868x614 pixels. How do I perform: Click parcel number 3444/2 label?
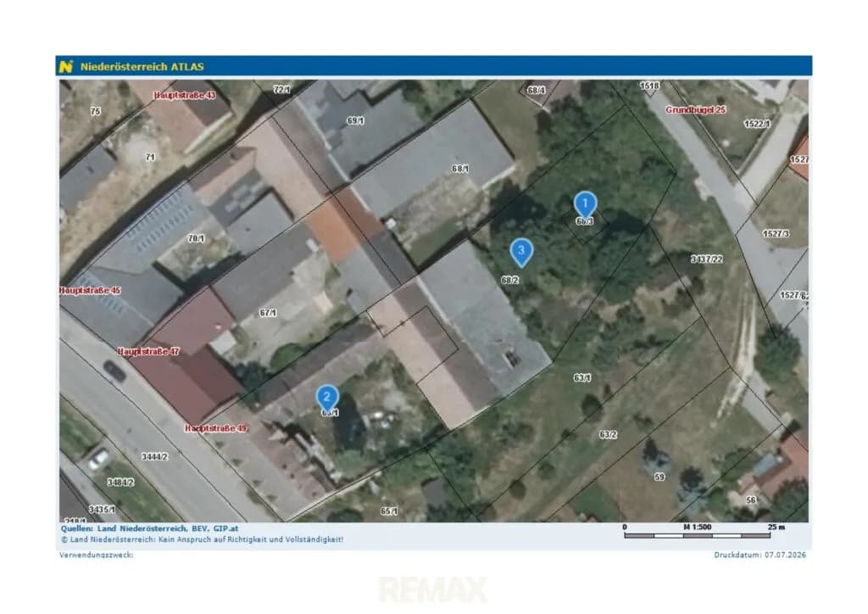pyautogui.click(x=155, y=457)
